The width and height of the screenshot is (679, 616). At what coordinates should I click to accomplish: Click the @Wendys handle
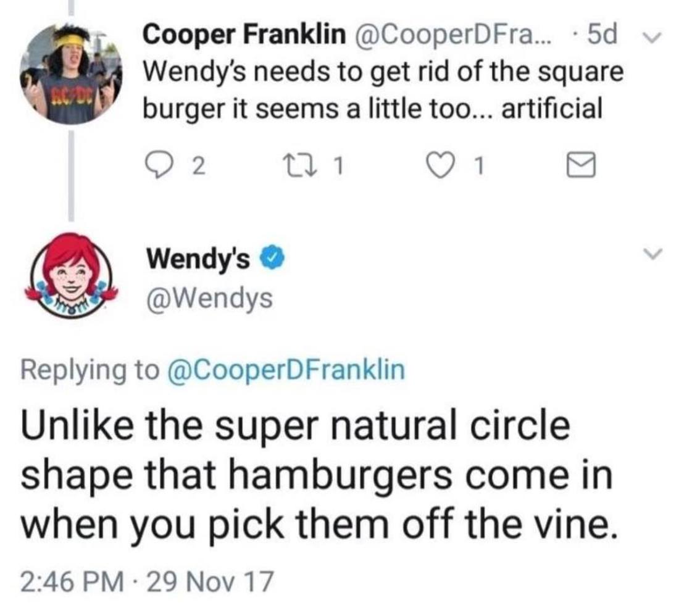[209, 298]
